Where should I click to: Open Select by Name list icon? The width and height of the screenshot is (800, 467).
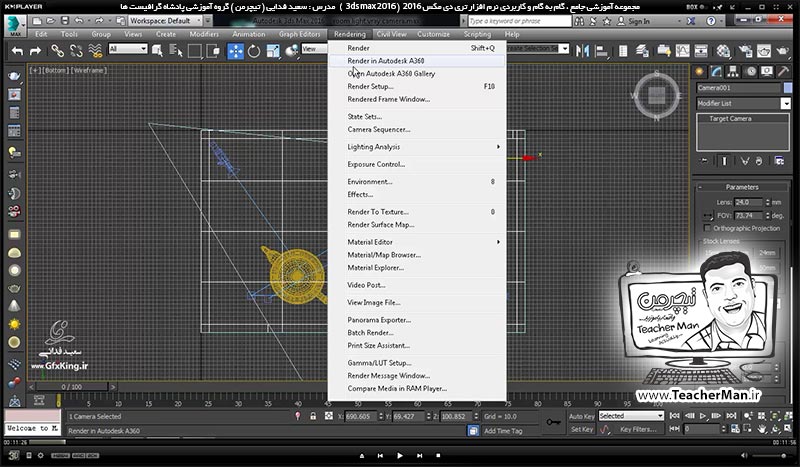pyautogui.click(x=176, y=51)
